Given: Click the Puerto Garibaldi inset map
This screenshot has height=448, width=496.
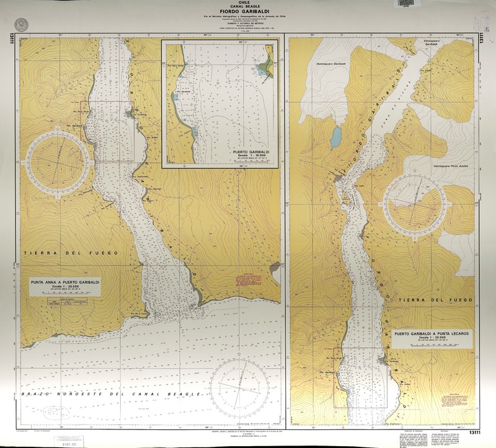Looking at the screenshot, I should pyautogui.click(x=219, y=103).
